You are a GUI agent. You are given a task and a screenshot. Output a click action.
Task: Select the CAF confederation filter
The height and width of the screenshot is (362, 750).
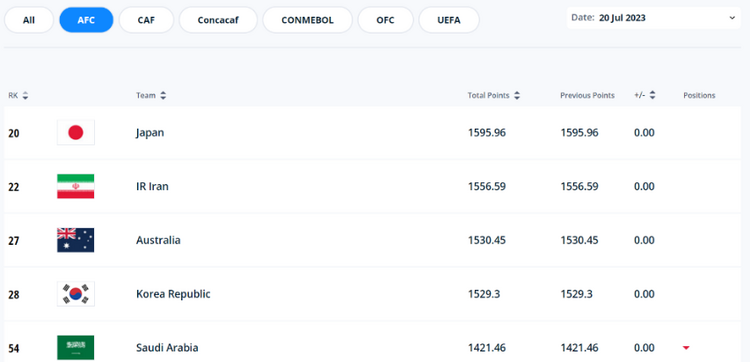(146, 20)
